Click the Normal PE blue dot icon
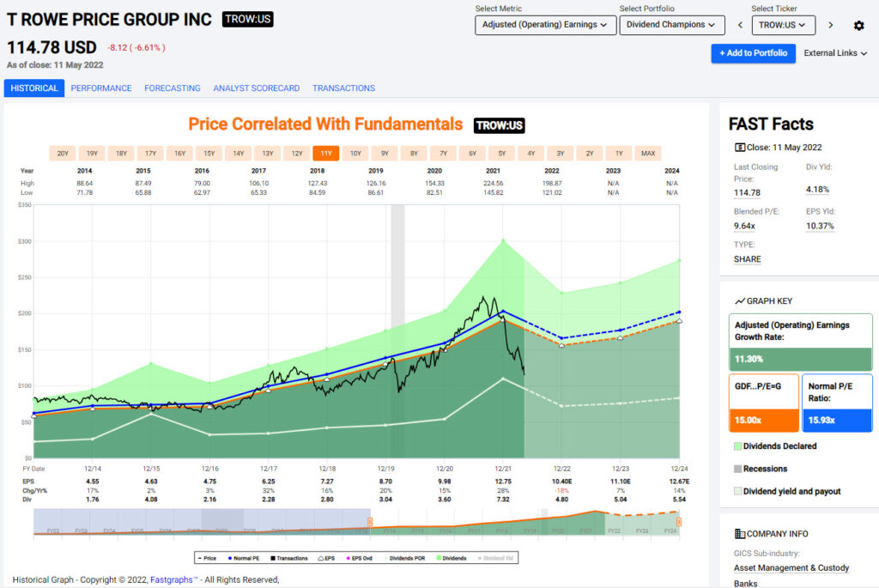This screenshot has height=588, width=879. [x=230, y=556]
